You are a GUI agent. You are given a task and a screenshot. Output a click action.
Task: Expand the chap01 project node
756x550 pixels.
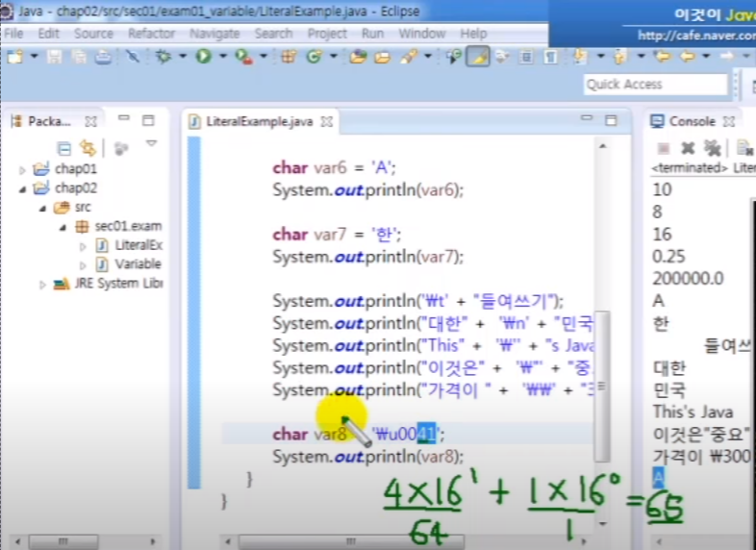point(22,169)
